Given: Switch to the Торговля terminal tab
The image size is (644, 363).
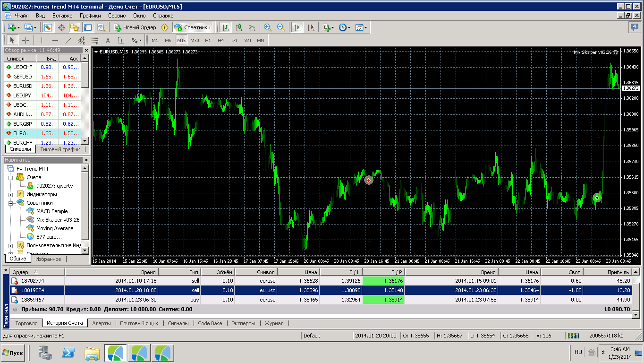Looking at the screenshot, I should coord(26,323).
